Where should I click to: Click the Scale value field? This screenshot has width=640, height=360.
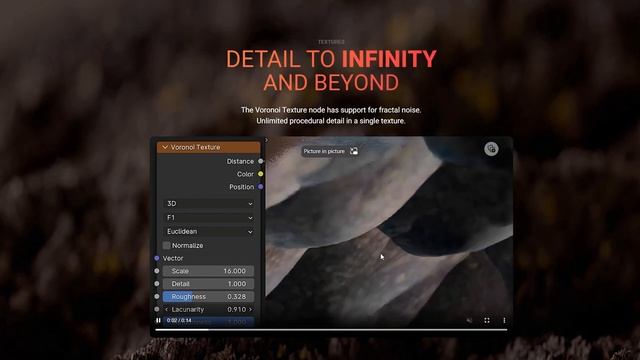tap(209, 271)
